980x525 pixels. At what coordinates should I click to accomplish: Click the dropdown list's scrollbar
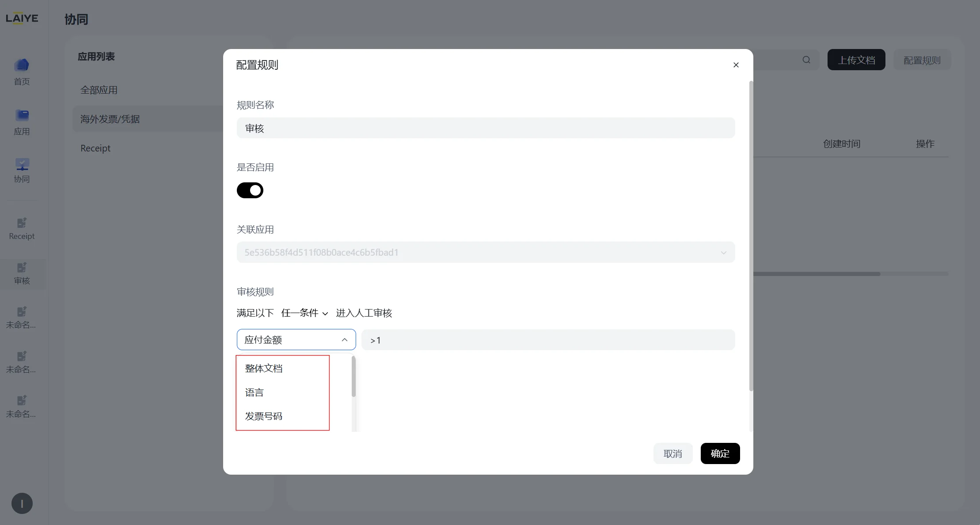[353, 376]
